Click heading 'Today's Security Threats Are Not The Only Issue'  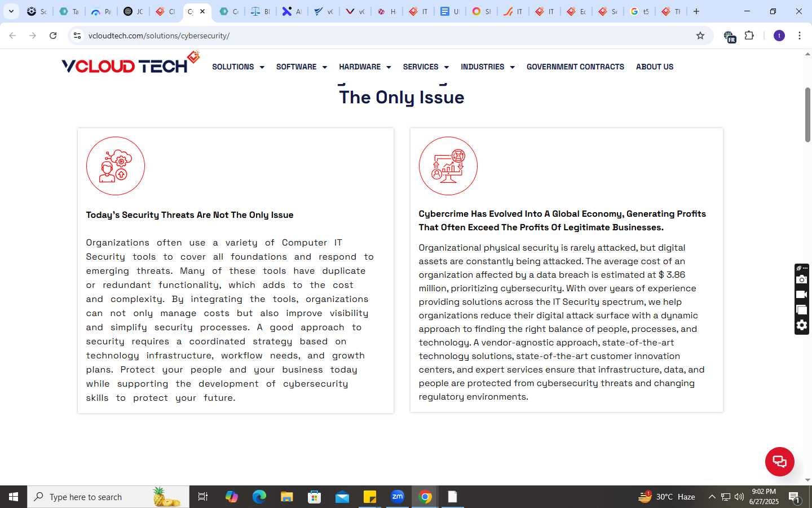189,215
